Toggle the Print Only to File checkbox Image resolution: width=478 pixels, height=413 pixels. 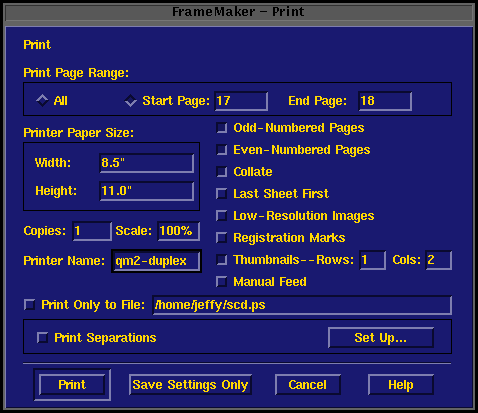pyautogui.click(x=30, y=305)
